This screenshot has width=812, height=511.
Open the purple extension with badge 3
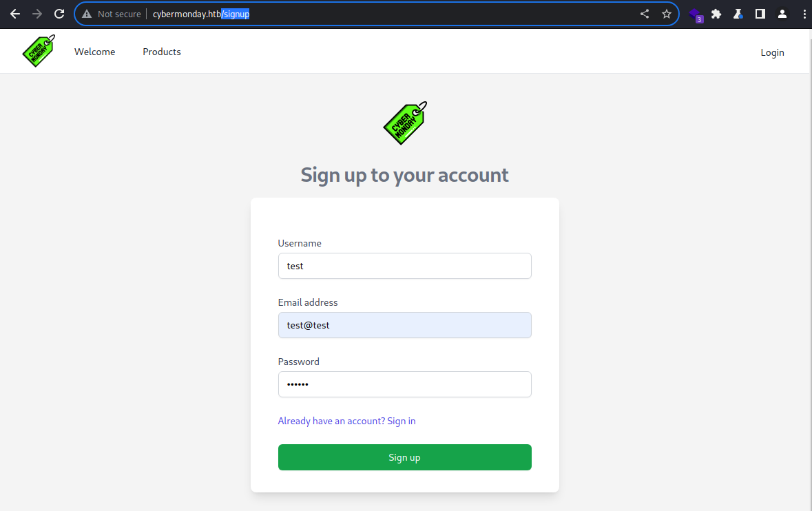coord(696,15)
